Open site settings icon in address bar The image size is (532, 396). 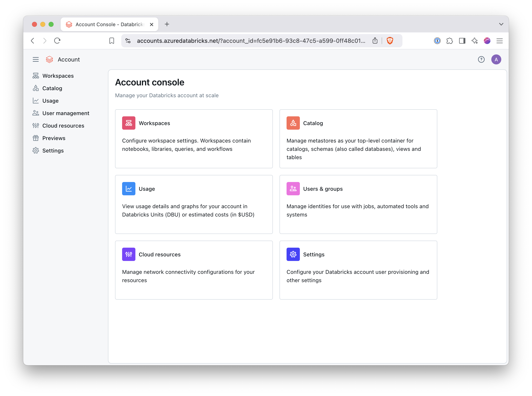coord(128,41)
